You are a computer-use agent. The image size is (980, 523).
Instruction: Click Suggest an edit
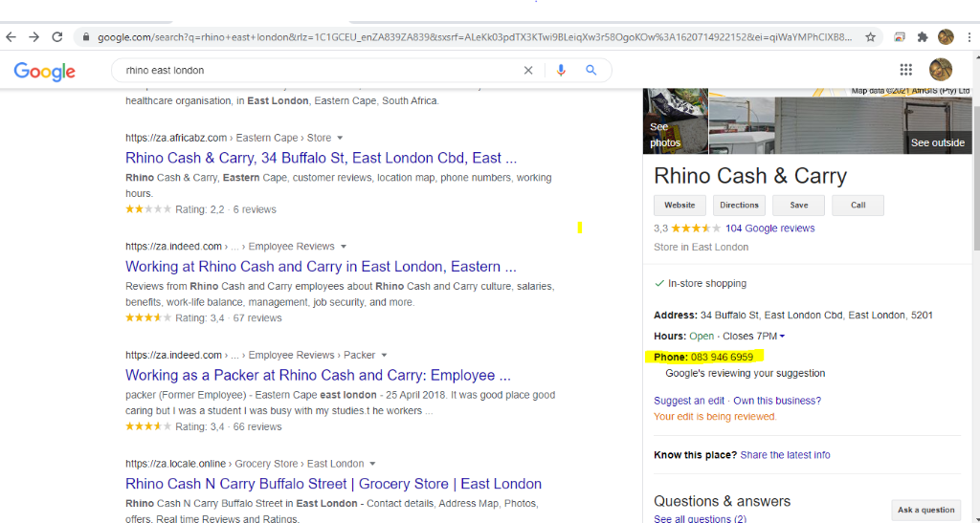[x=689, y=401]
